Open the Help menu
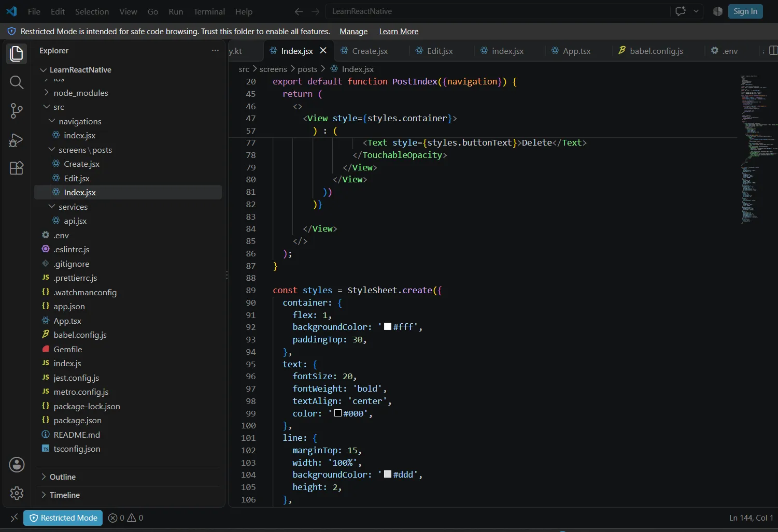This screenshot has height=532, width=778. pos(244,11)
